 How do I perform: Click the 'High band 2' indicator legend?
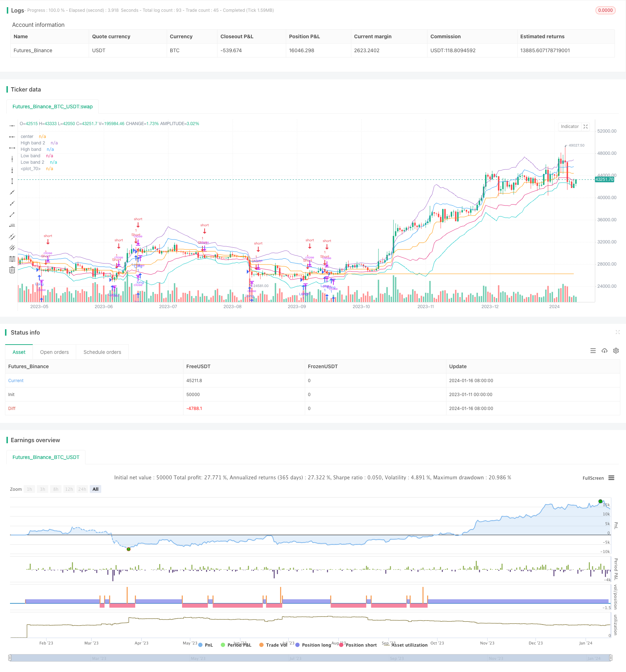33,143
